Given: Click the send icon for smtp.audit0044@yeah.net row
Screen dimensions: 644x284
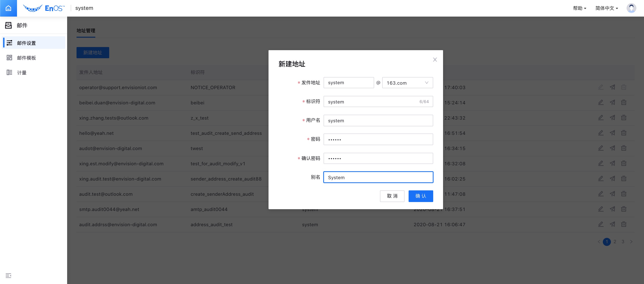Looking at the screenshot, I should [612, 209].
